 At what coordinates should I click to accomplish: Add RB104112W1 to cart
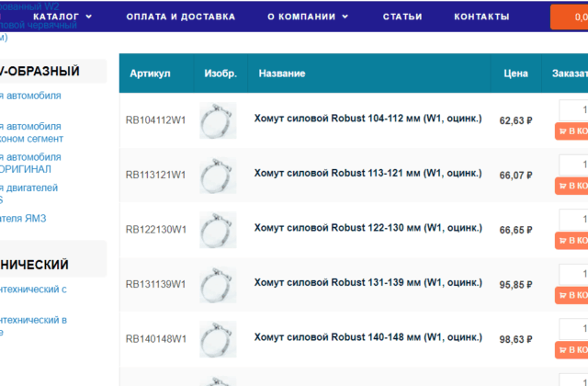click(x=571, y=131)
